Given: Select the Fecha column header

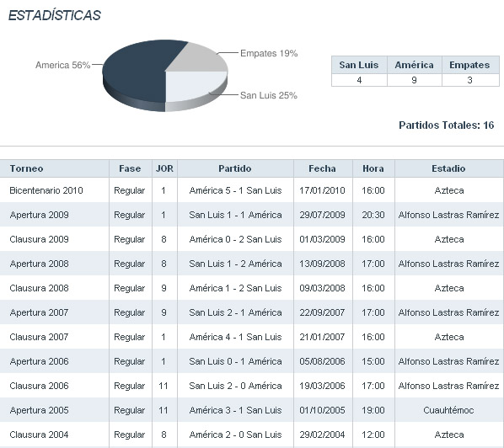Looking at the screenshot, I should pyautogui.click(x=323, y=168).
